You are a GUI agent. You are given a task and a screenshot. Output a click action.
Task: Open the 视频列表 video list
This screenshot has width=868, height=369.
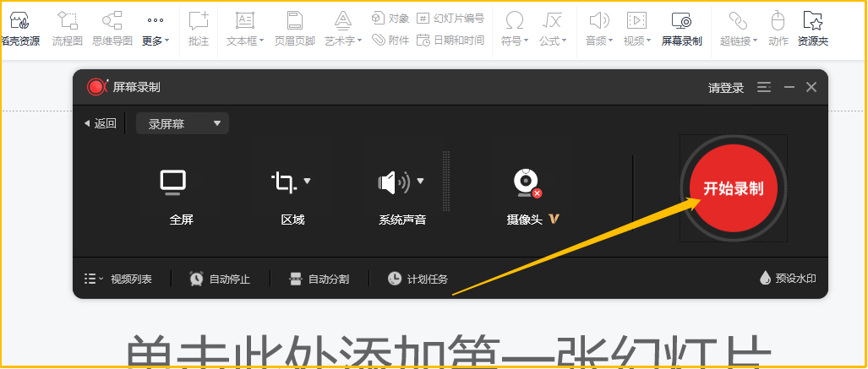click(118, 279)
